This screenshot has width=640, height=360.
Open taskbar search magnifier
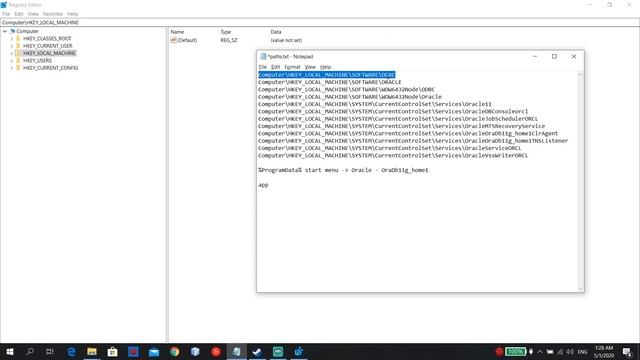coord(30,351)
